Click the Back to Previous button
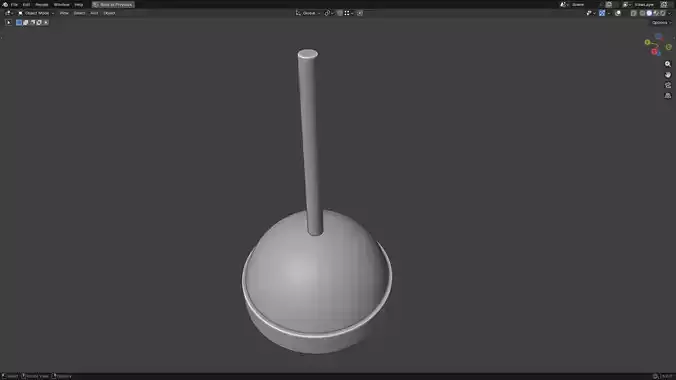 point(113,4)
